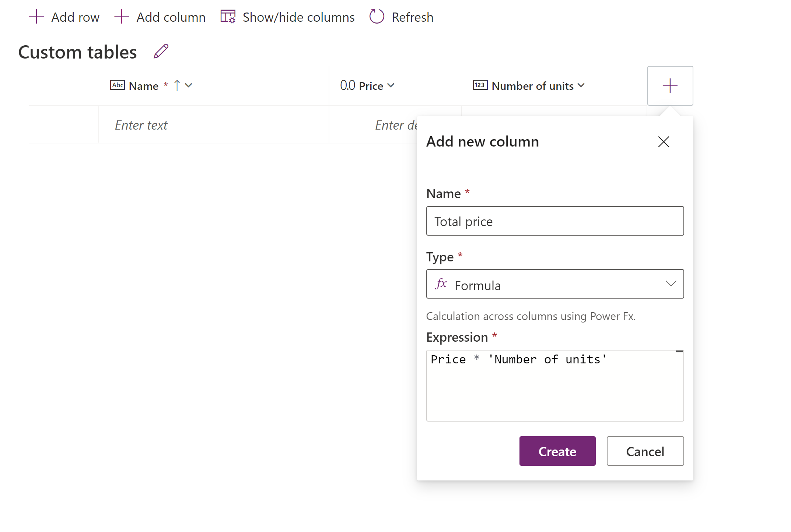Click the add column plus icon on far right
The height and width of the screenshot is (532, 791).
point(669,85)
